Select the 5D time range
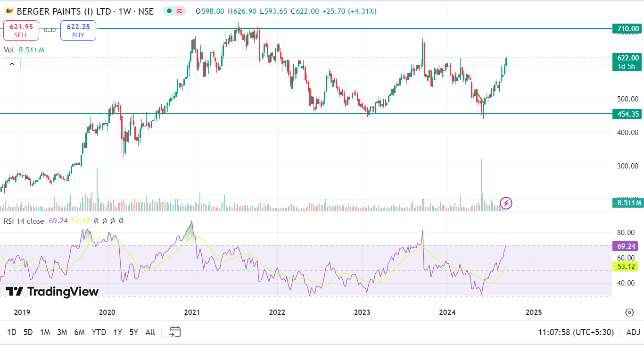The width and height of the screenshot is (644, 345). pos(28,332)
